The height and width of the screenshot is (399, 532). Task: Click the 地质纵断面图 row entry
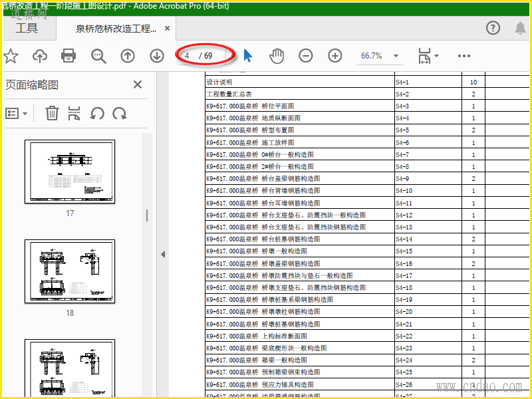(x=253, y=118)
